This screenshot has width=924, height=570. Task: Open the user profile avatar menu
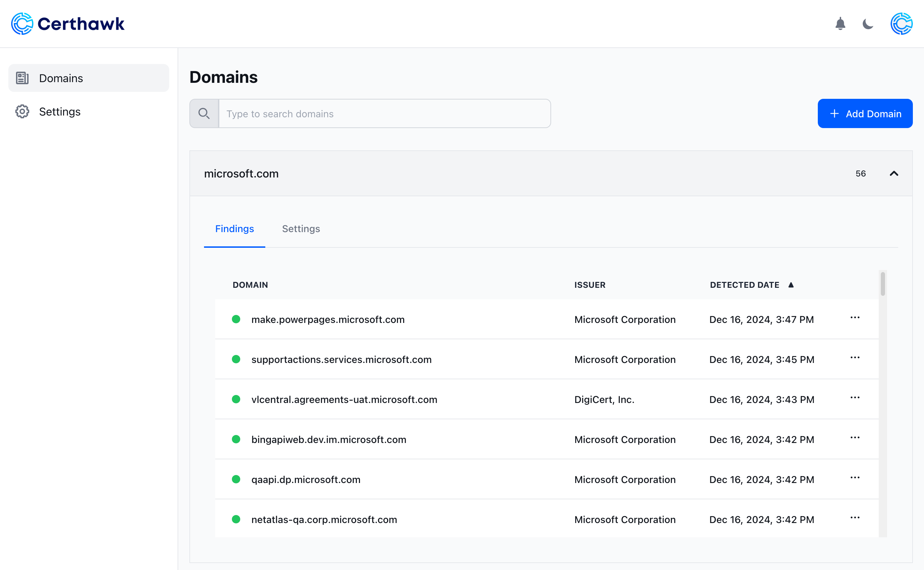[901, 24]
